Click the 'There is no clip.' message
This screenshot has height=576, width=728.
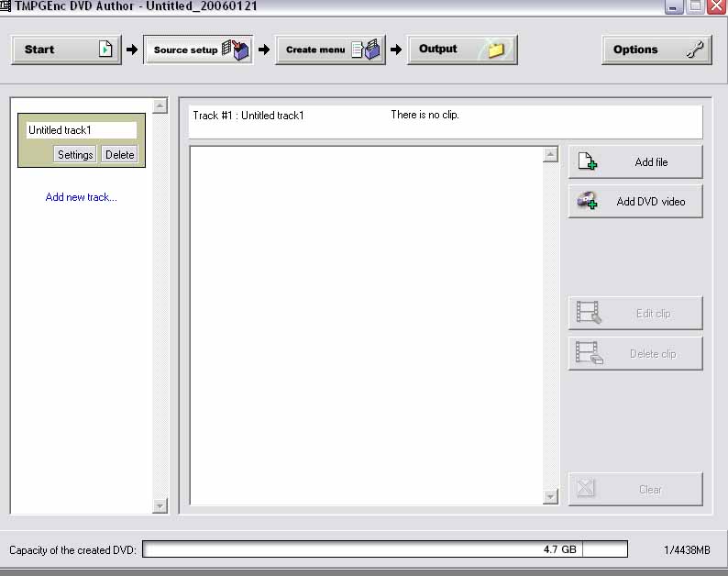tap(425, 115)
